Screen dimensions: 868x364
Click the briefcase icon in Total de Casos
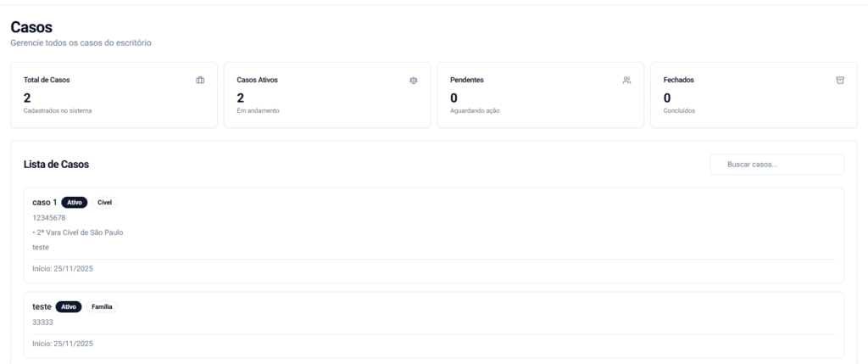coord(200,81)
